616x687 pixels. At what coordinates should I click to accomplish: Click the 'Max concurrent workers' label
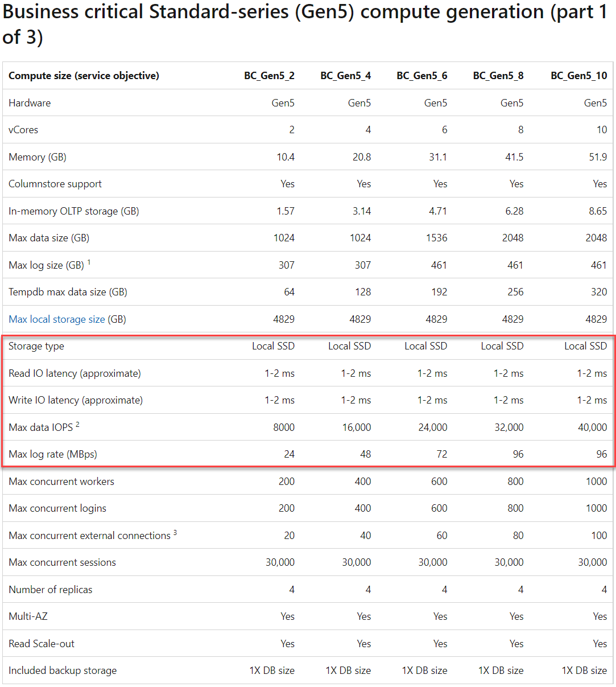pyautogui.click(x=61, y=482)
